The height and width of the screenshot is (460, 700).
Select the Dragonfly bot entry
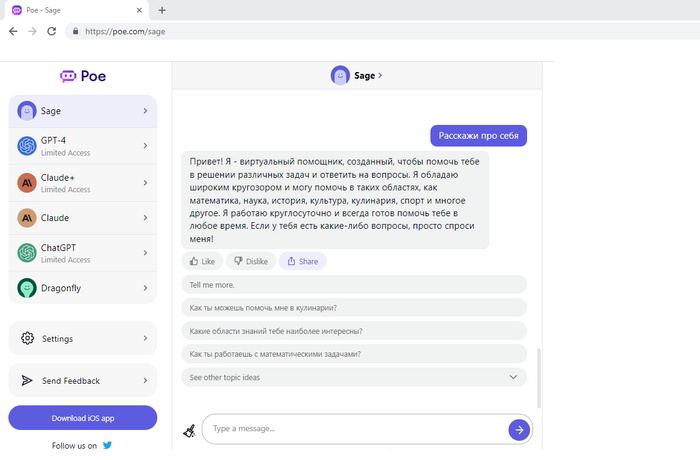[x=83, y=288]
